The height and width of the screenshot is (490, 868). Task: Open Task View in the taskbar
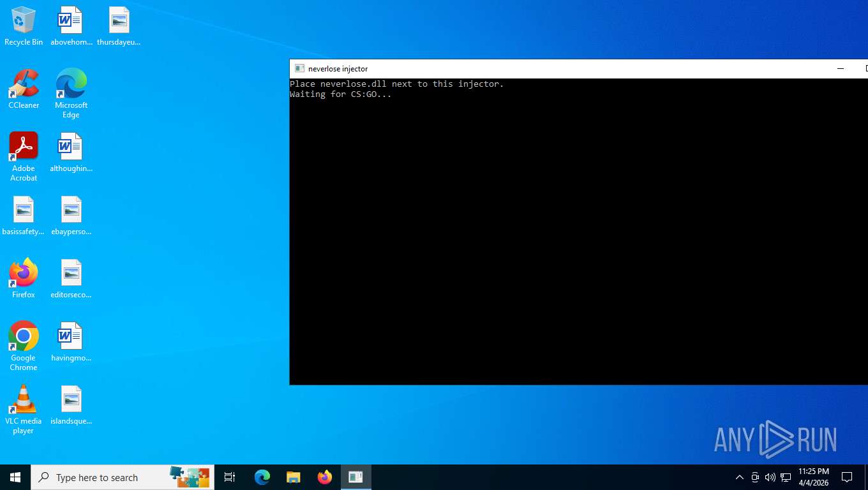click(230, 477)
